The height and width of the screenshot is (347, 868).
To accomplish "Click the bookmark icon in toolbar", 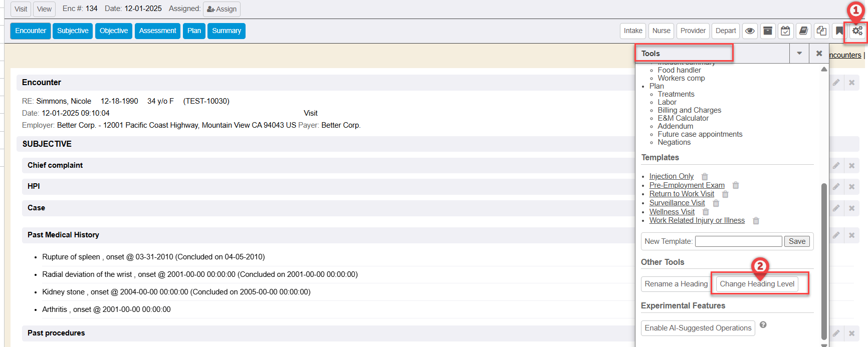I will point(839,31).
